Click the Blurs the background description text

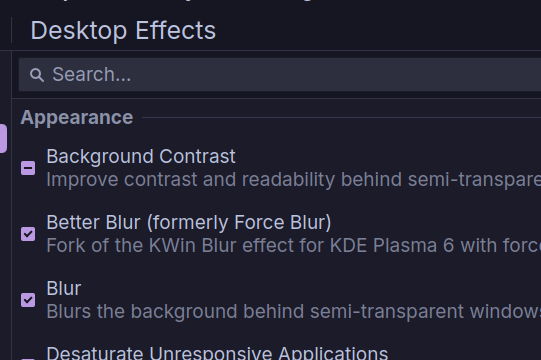(x=294, y=311)
